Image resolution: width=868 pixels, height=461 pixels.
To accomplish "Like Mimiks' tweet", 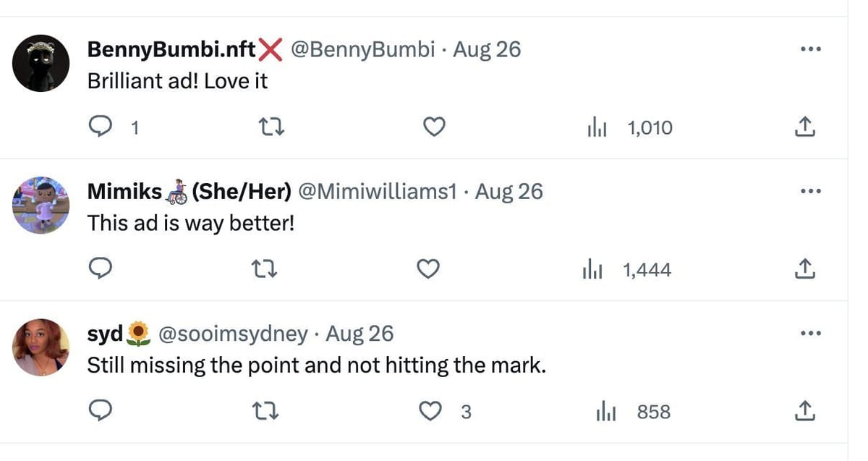I will [428, 270].
